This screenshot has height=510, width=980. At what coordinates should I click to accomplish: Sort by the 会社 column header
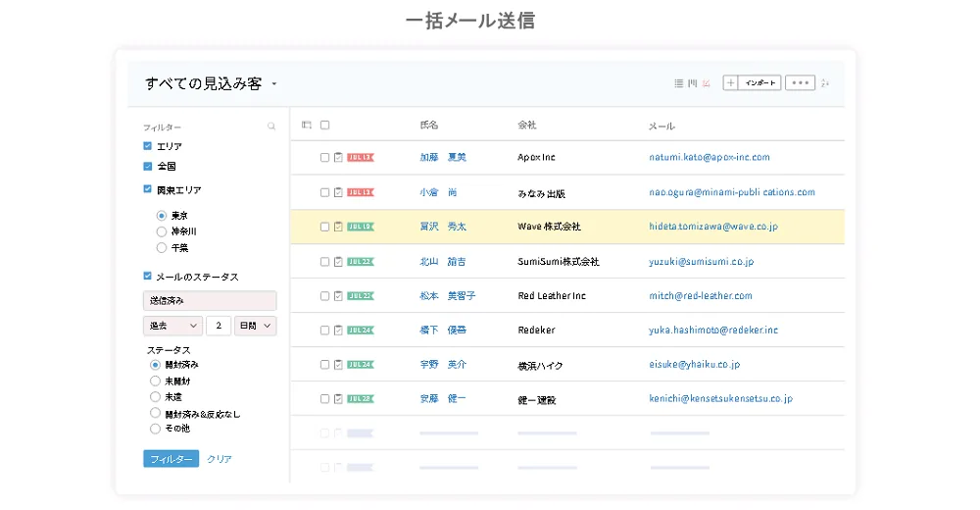tap(527, 126)
